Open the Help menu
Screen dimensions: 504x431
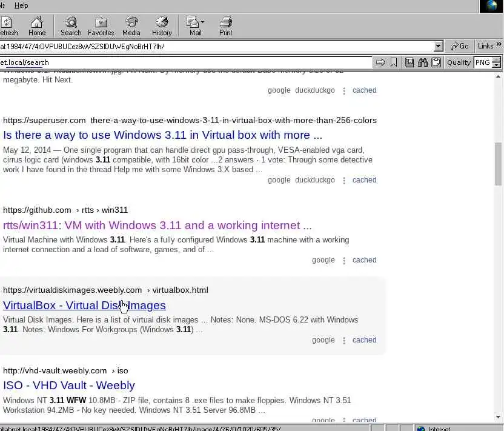click(x=21, y=5)
